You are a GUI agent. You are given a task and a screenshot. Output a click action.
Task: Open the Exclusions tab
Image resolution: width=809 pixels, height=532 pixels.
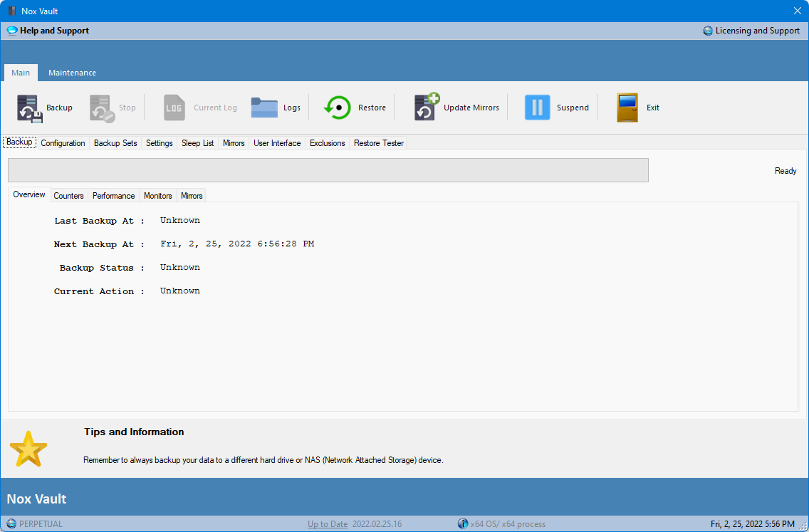[x=327, y=143]
